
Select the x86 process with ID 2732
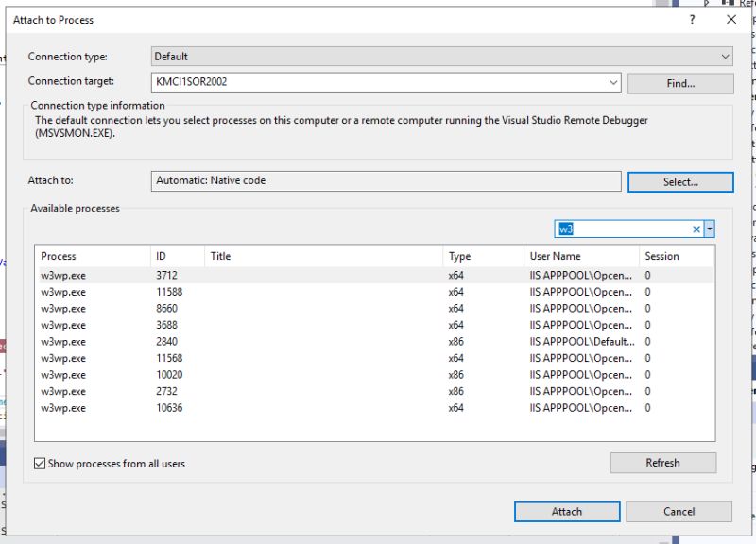[189, 391]
